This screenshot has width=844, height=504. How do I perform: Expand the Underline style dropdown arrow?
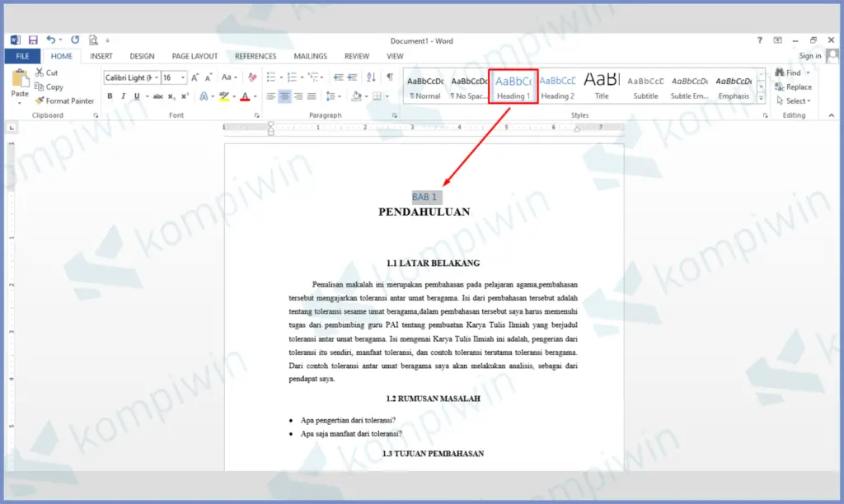145,96
